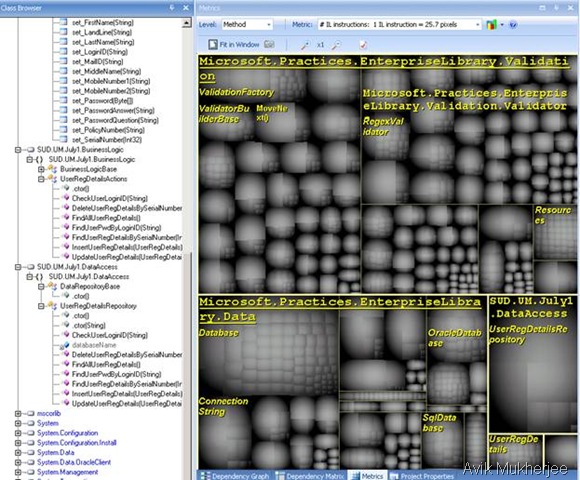This screenshot has height=480, width=580.
Task: Switch to the Dependency Matrix tab
Action: (x=310, y=476)
